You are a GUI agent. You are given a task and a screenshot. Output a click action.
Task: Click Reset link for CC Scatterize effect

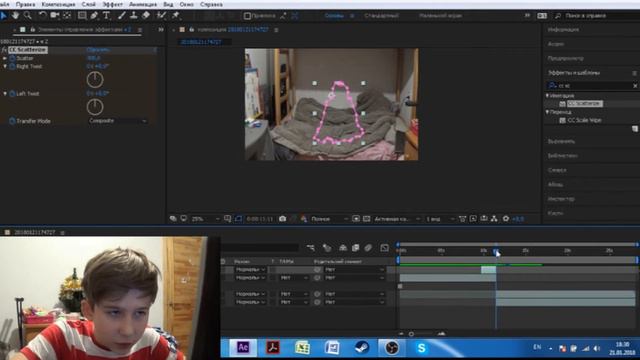(98, 50)
